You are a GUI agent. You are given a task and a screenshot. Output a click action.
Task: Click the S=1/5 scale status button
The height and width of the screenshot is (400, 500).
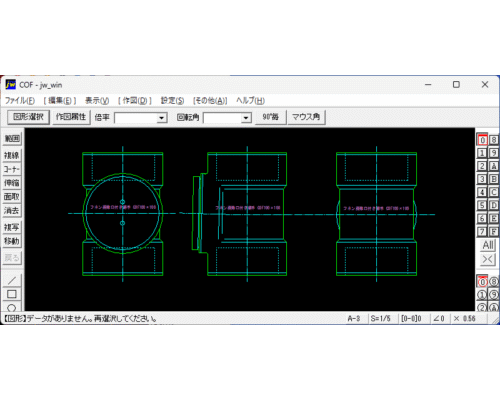(x=381, y=319)
